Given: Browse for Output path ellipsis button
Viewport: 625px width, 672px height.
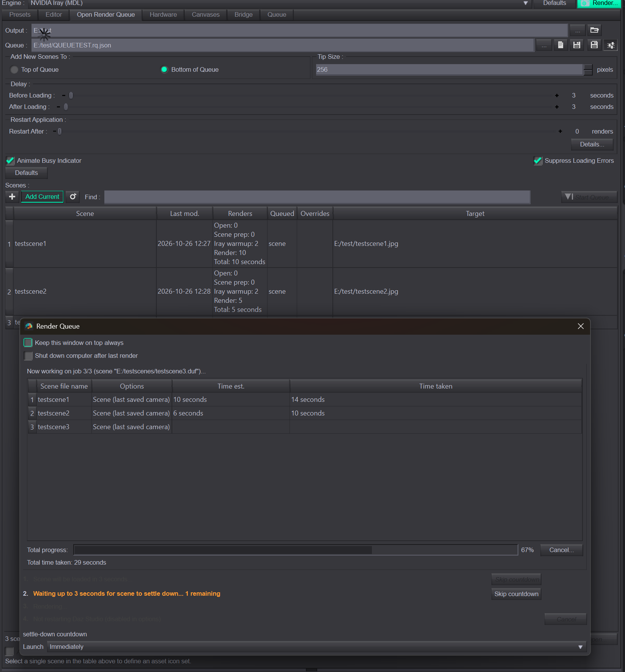Looking at the screenshot, I should 578,30.
